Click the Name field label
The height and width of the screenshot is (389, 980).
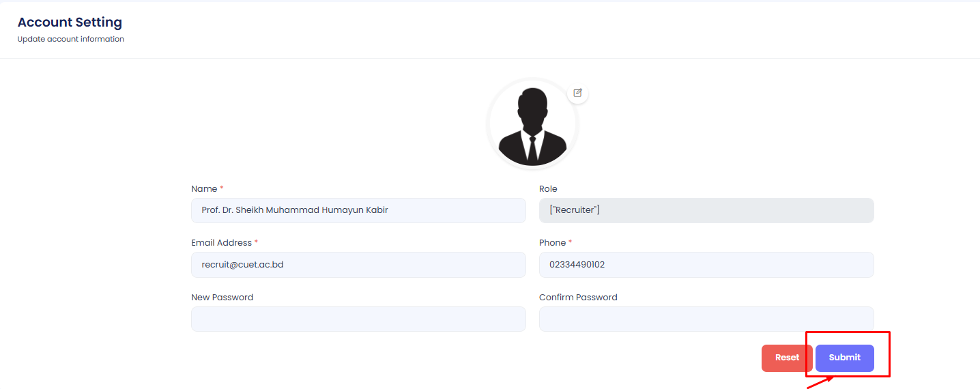coord(204,189)
